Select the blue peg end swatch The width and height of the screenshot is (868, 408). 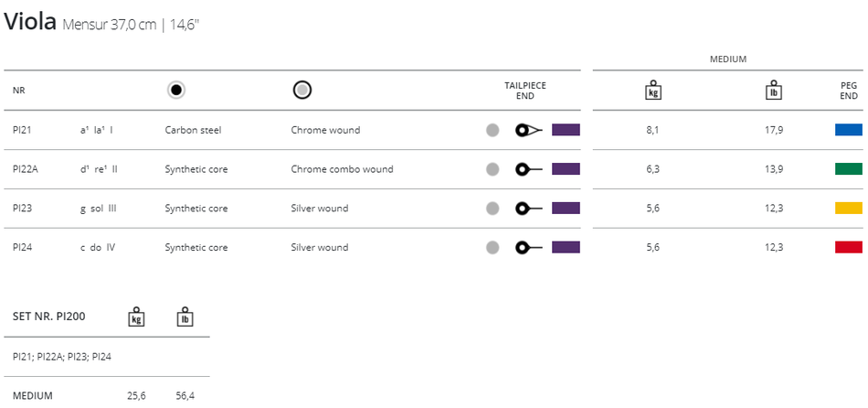tap(849, 130)
